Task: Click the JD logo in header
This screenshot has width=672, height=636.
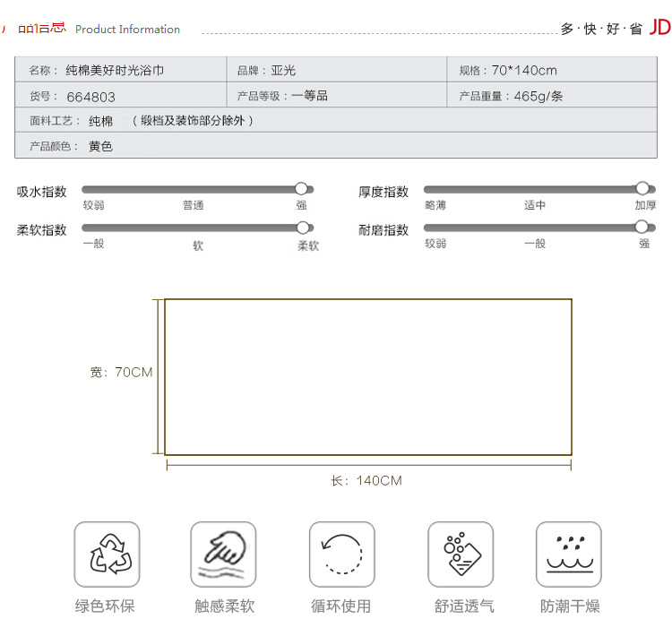Action: (659, 28)
